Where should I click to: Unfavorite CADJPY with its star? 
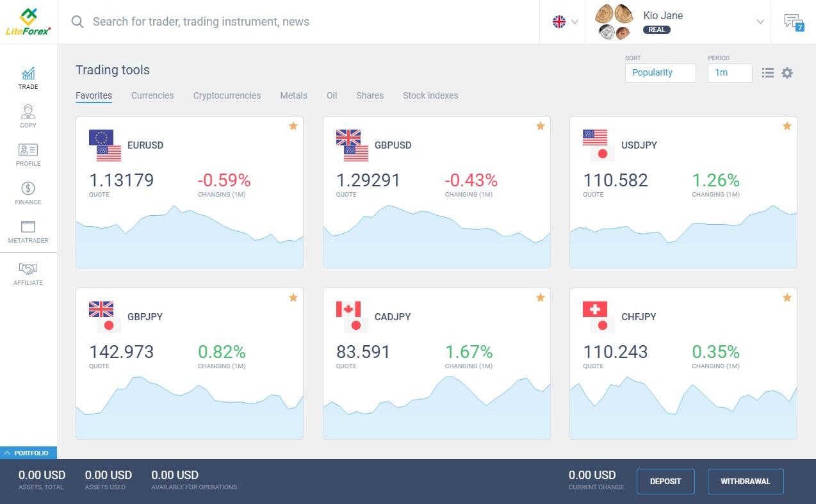click(541, 298)
